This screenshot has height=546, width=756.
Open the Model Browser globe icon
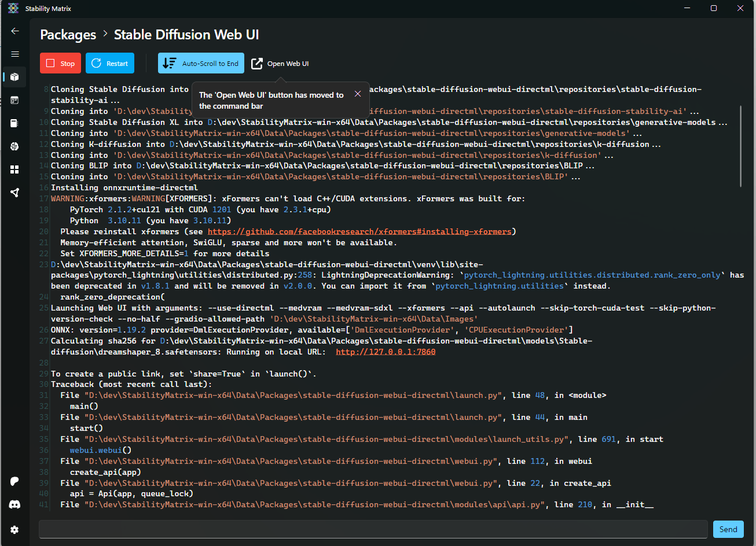[x=15, y=146]
